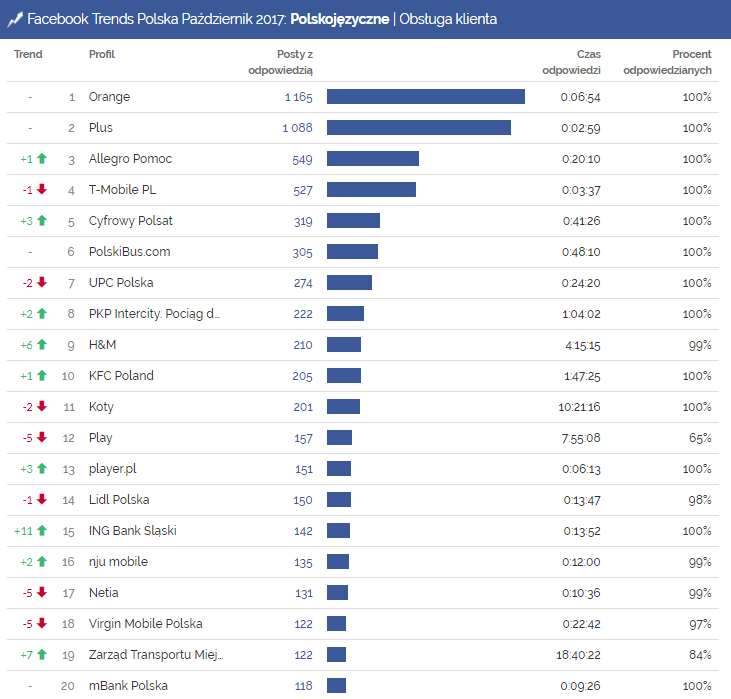Open the Zarząd Transportu Miej.. profile

[x=156, y=655]
